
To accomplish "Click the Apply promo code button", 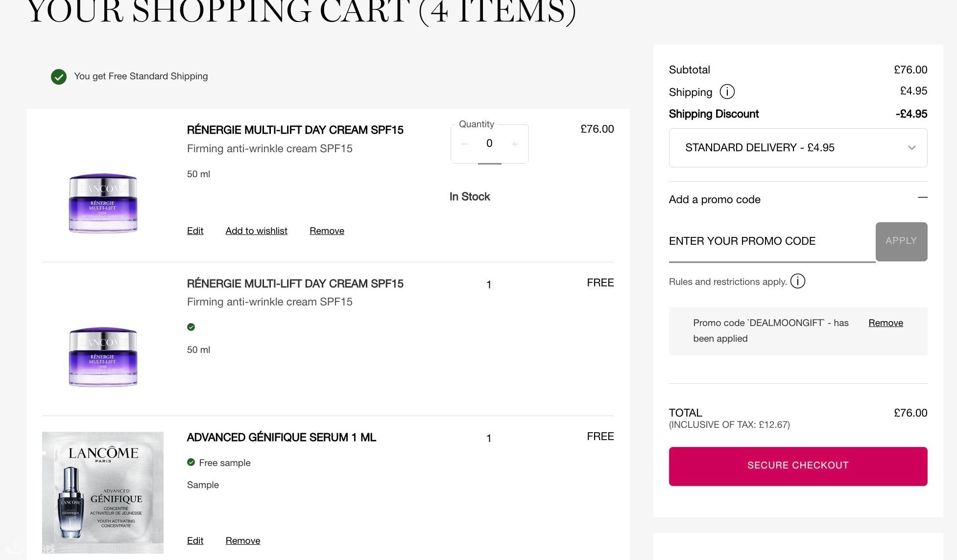I will point(901,241).
